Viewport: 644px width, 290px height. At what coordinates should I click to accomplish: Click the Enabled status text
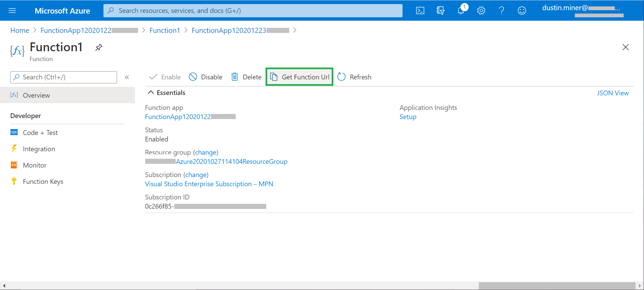tap(157, 139)
